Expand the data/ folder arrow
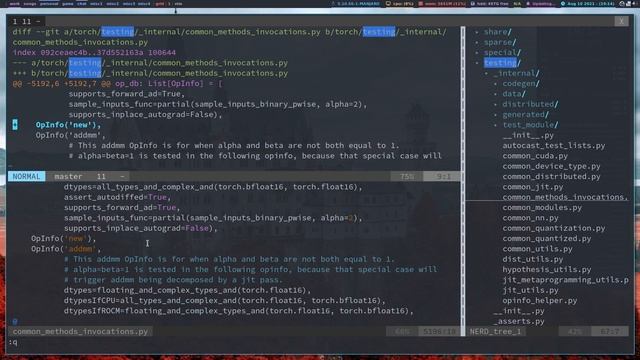 point(495,94)
